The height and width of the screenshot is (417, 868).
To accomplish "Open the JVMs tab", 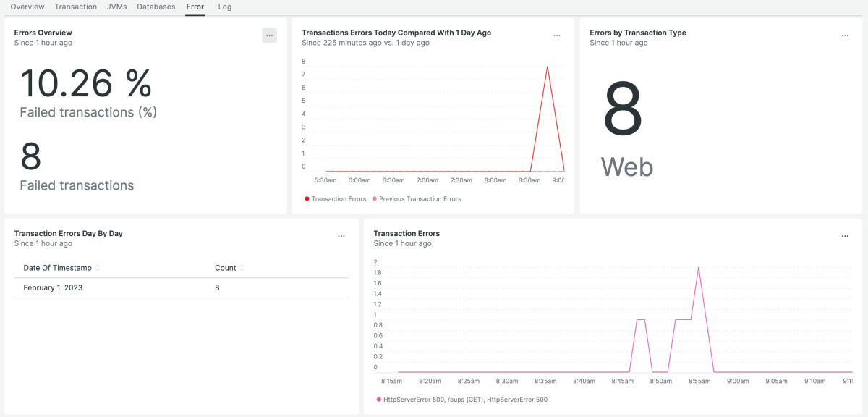I will 116,7.
